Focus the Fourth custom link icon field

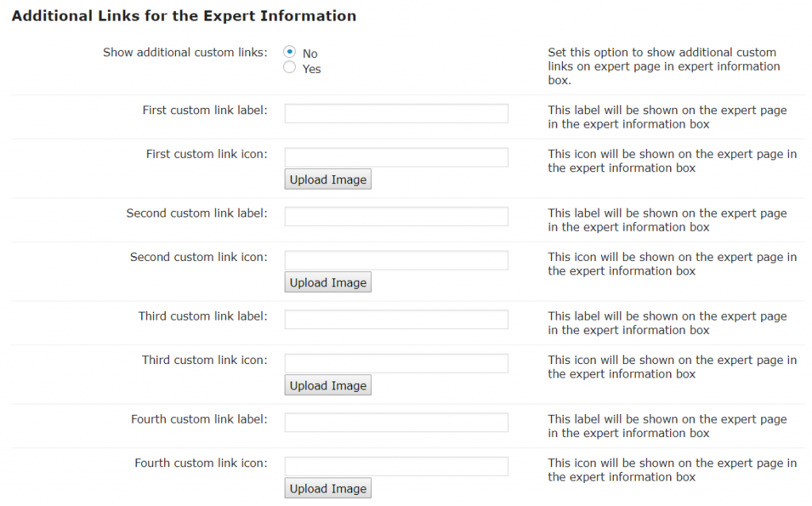(x=396, y=466)
